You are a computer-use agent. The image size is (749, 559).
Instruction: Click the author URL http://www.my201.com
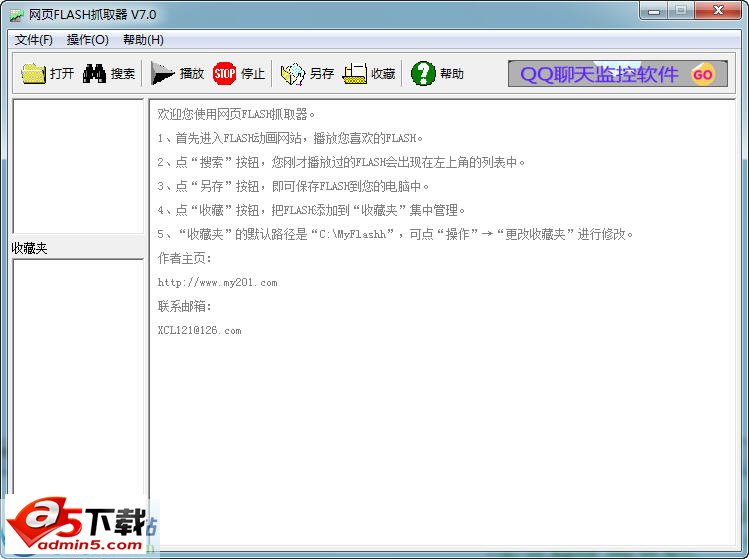[x=217, y=282]
